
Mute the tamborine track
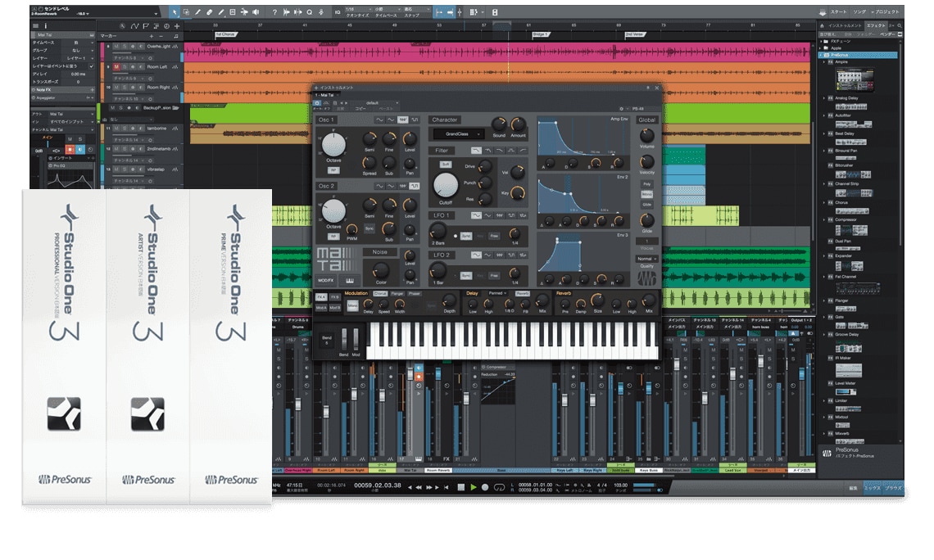pos(116,129)
